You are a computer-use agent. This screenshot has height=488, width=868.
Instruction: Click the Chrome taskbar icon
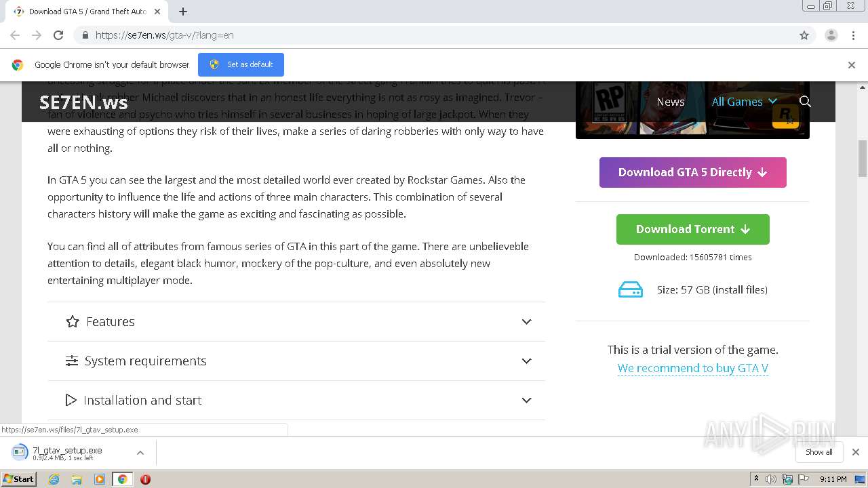[122, 479]
